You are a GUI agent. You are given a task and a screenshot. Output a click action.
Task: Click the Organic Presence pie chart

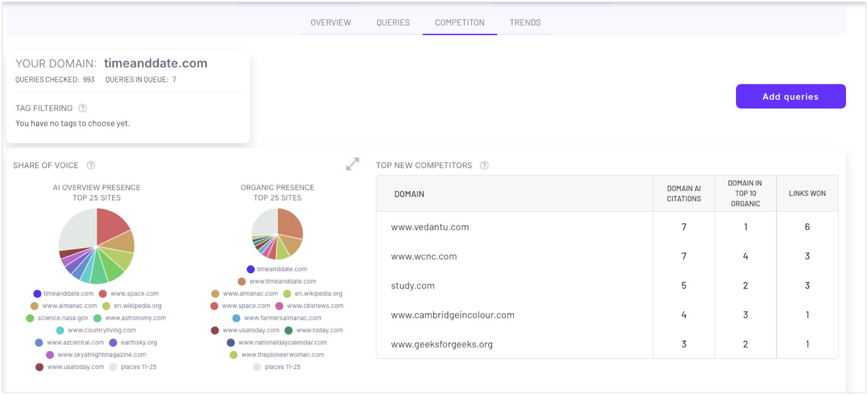tap(277, 234)
